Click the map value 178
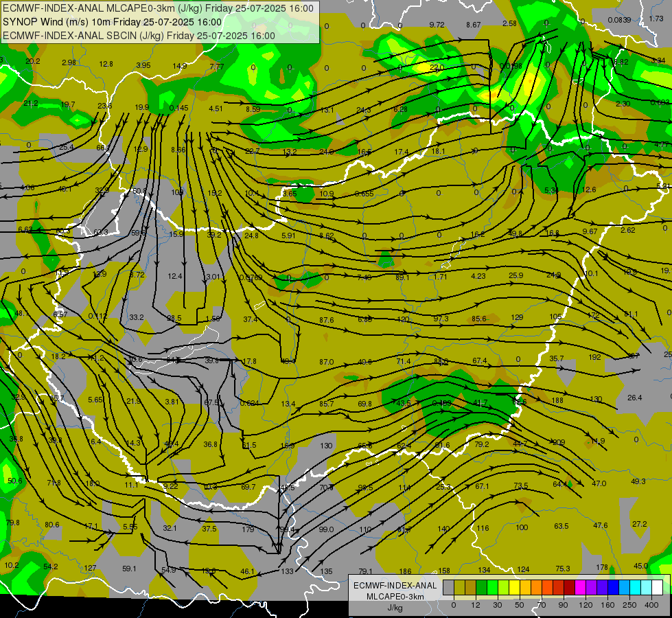Screen dimensions: 672x618 coord(602,567)
